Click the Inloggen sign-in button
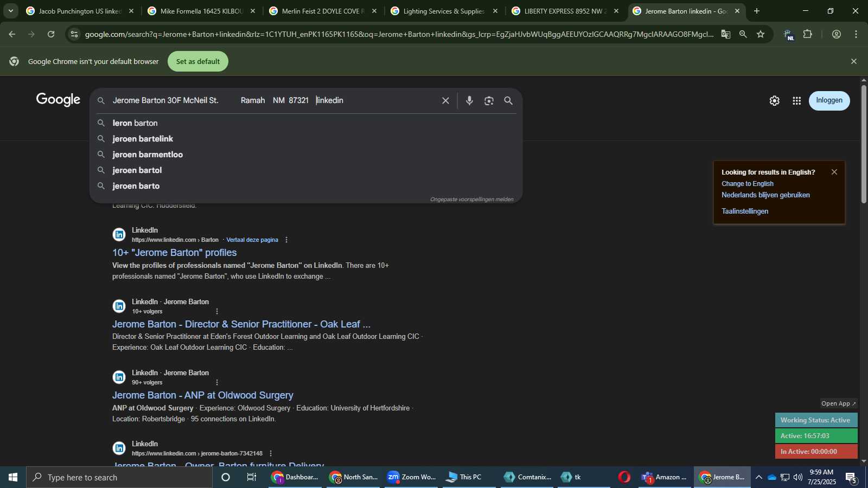The image size is (868, 488). click(829, 101)
